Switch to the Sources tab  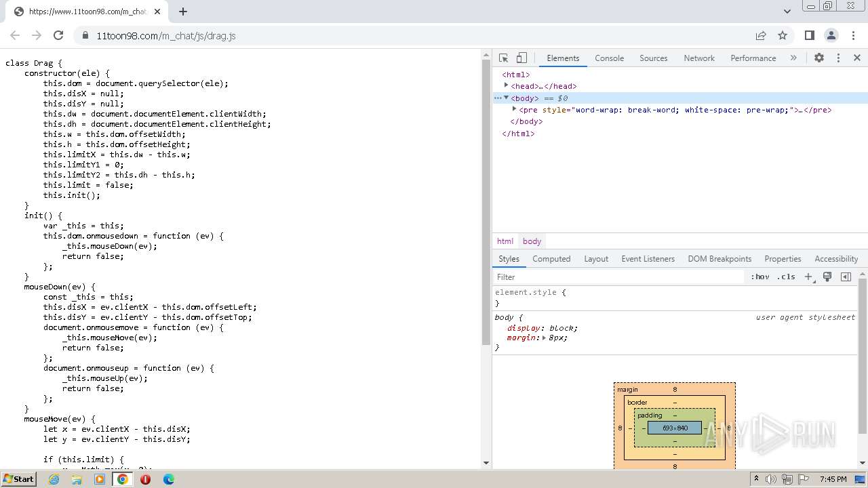[654, 58]
